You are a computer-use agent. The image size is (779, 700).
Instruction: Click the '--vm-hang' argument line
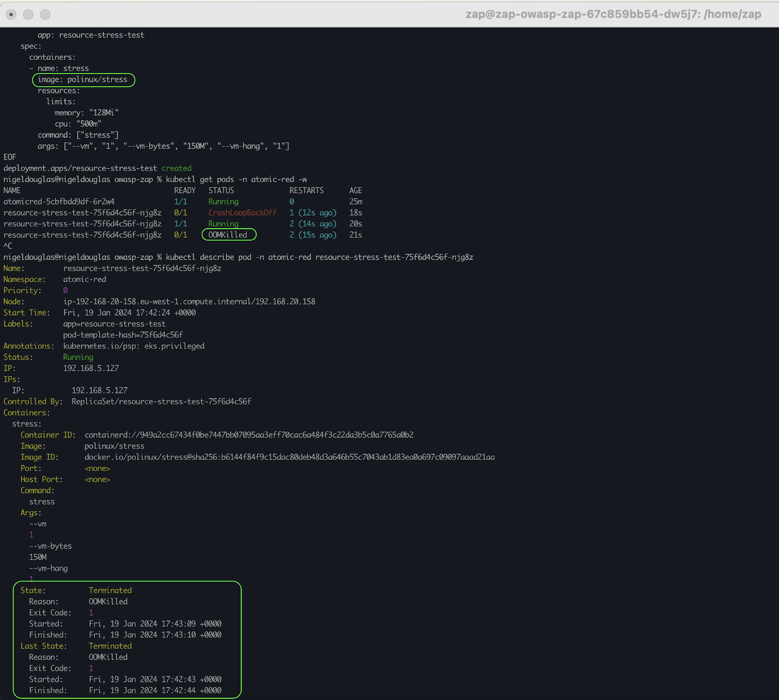point(48,568)
